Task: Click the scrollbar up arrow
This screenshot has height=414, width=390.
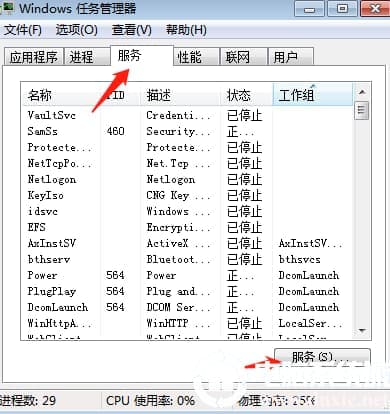Action: tap(362, 92)
